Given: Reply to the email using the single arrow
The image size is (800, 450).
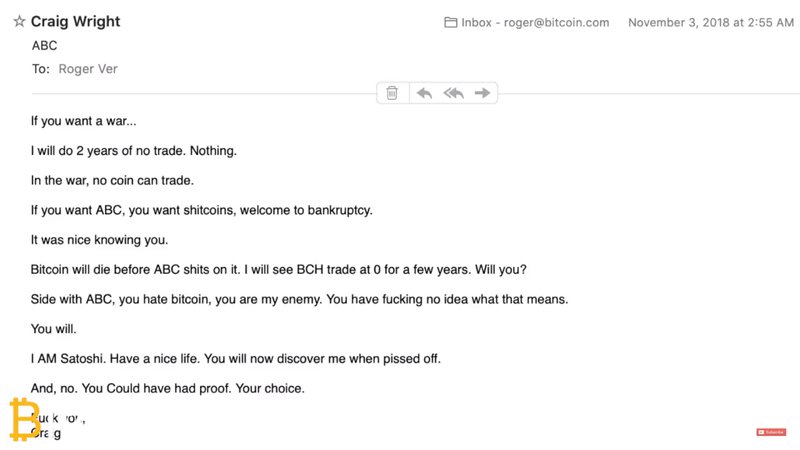Looking at the screenshot, I should pyautogui.click(x=424, y=93).
